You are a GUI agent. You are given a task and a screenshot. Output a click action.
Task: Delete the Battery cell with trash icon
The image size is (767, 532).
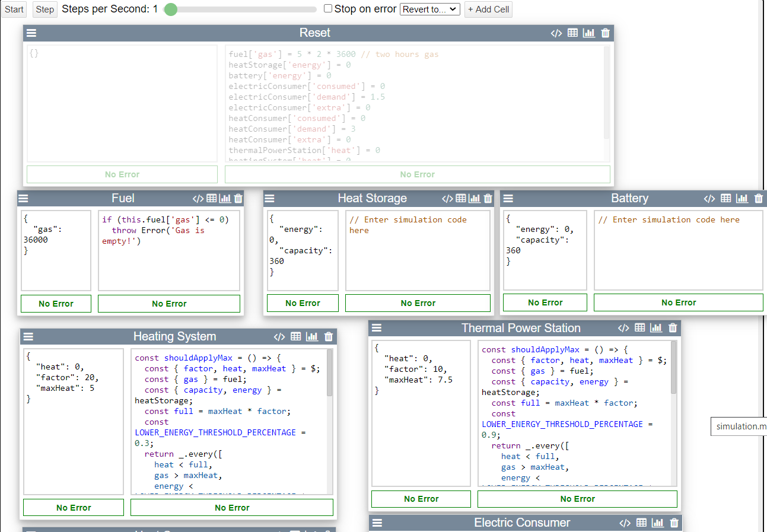(759, 198)
